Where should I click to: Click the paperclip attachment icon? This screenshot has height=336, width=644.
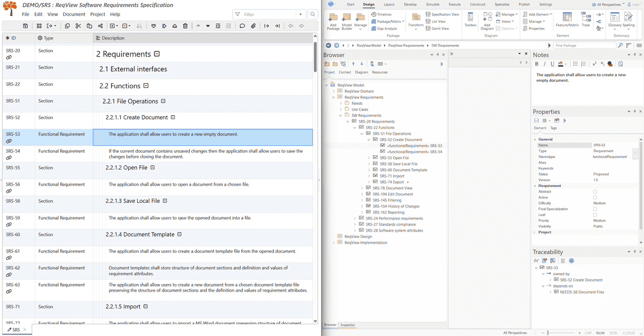coord(253,25)
